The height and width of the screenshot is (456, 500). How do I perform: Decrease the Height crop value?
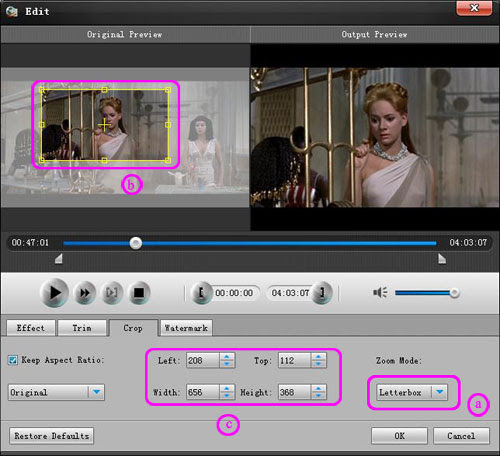click(x=318, y=396)
